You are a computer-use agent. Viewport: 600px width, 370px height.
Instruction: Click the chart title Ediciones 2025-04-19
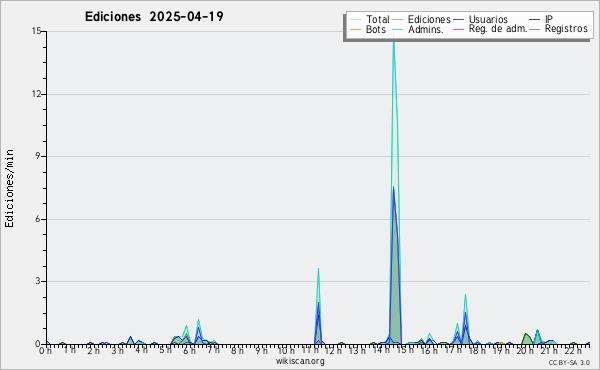(x=154, y=17)
